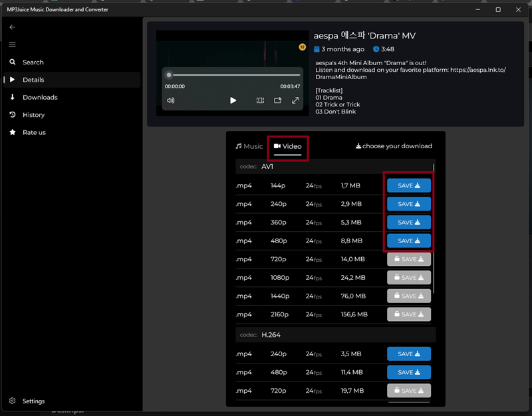
Task: Save the AV1 240p 2,9 MB file
Action: pos(409,204)
